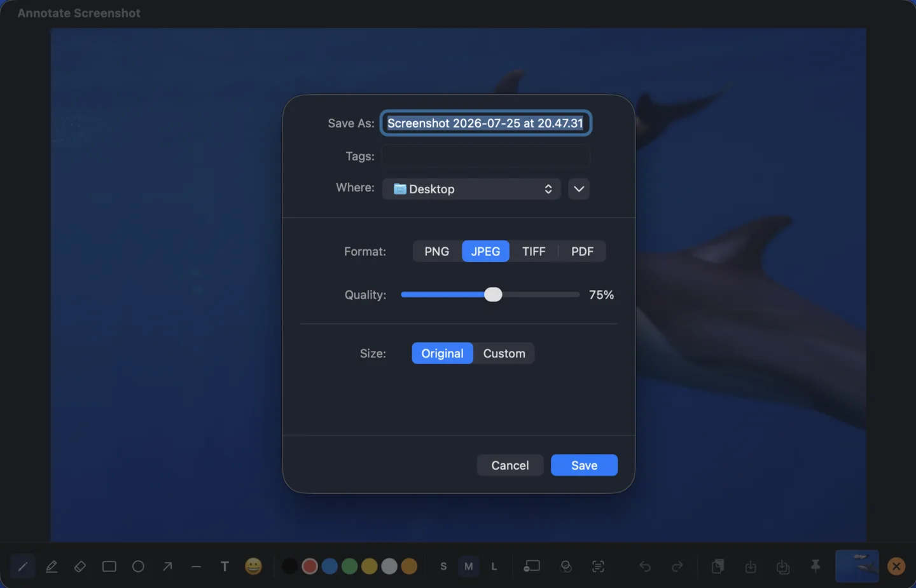This screenshot has width=916, height=588.
Task: Pick the orange color swatch
Action: (x=410, y=566)
